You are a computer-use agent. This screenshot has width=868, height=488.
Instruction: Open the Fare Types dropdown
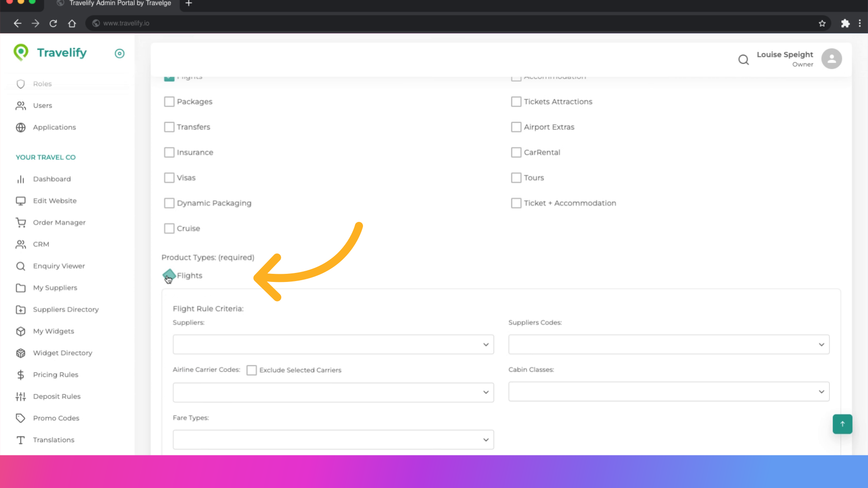tap(333, 440)
